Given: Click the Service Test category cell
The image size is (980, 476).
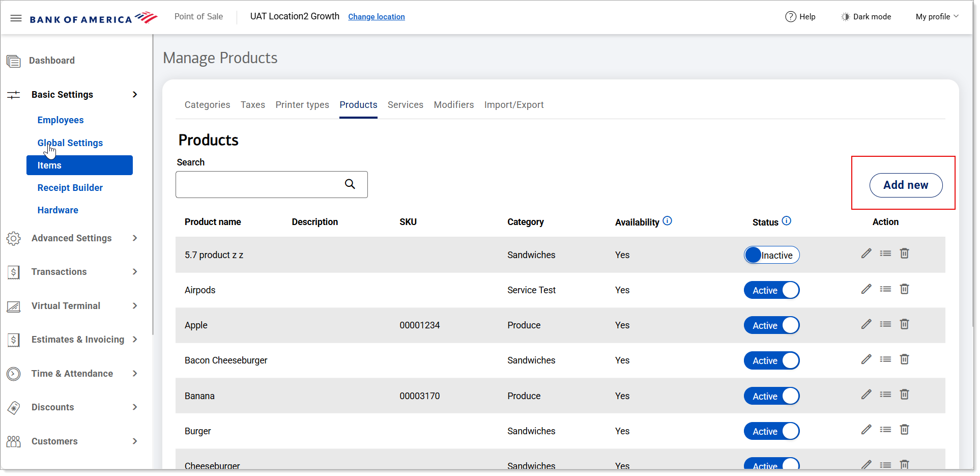Looking at the screenshot, I should [531, 290].
